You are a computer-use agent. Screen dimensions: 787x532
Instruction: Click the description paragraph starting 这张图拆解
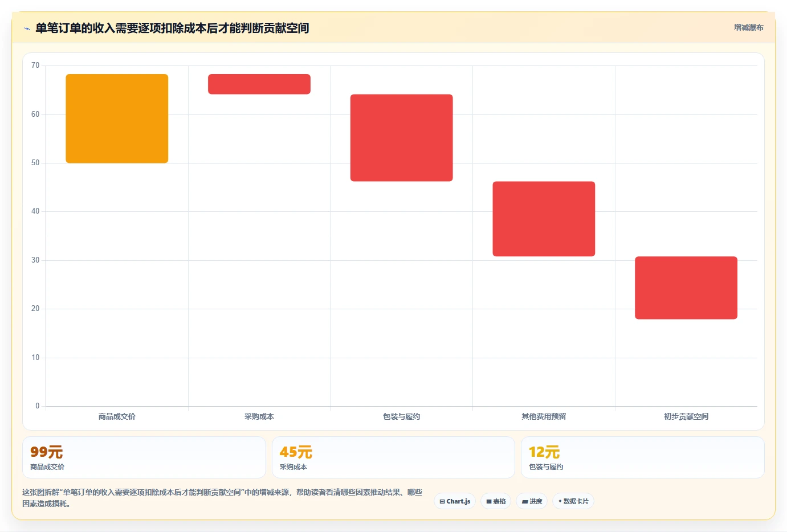[x=222, y=498]
